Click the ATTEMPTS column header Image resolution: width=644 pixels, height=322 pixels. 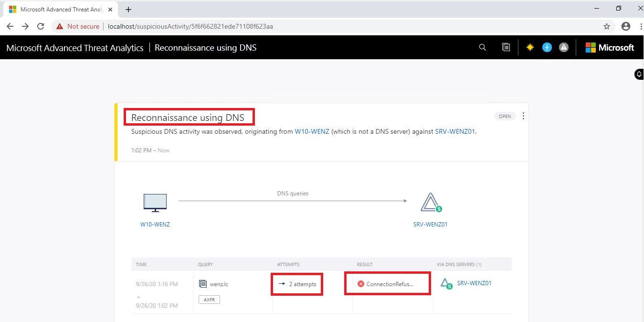coord(288,264)
